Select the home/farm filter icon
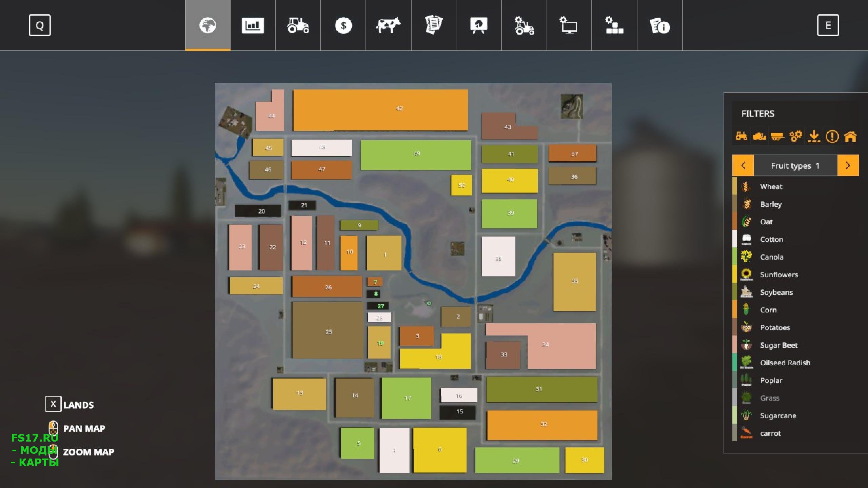The height and width of the screenshot is (488, 868). (x=849, y=137)
